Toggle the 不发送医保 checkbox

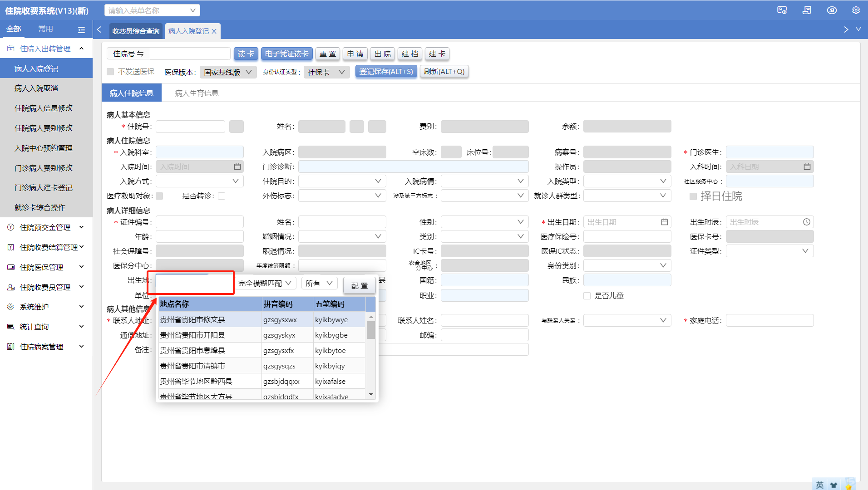tap(110, 72)
